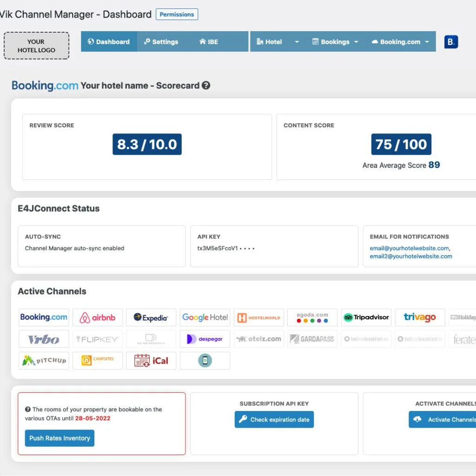Select the Airbnb channel logo
The width and height of the screenshot is (476, 476).
pyautogui.click(x=98, y=317)
